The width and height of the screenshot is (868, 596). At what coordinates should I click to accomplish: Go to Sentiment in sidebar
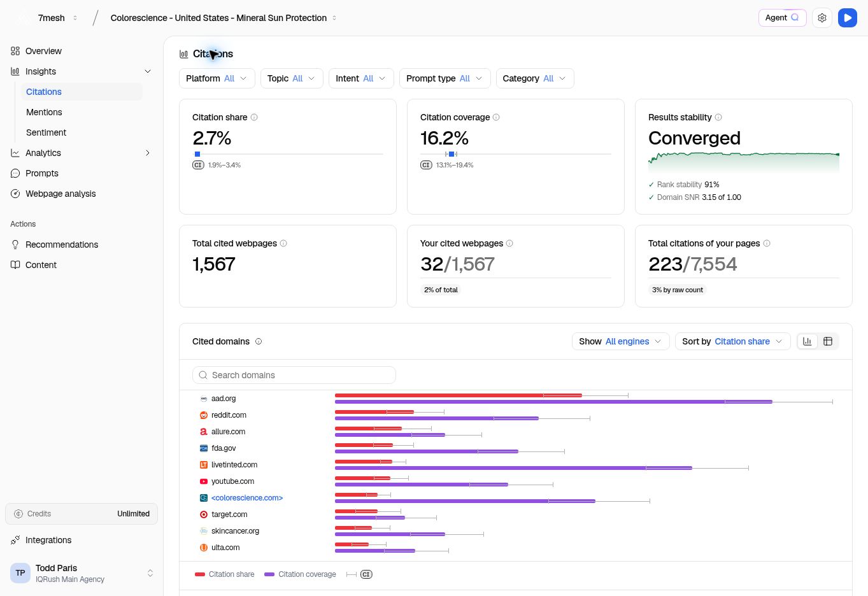pyautogui.click(x=46, y=132)
